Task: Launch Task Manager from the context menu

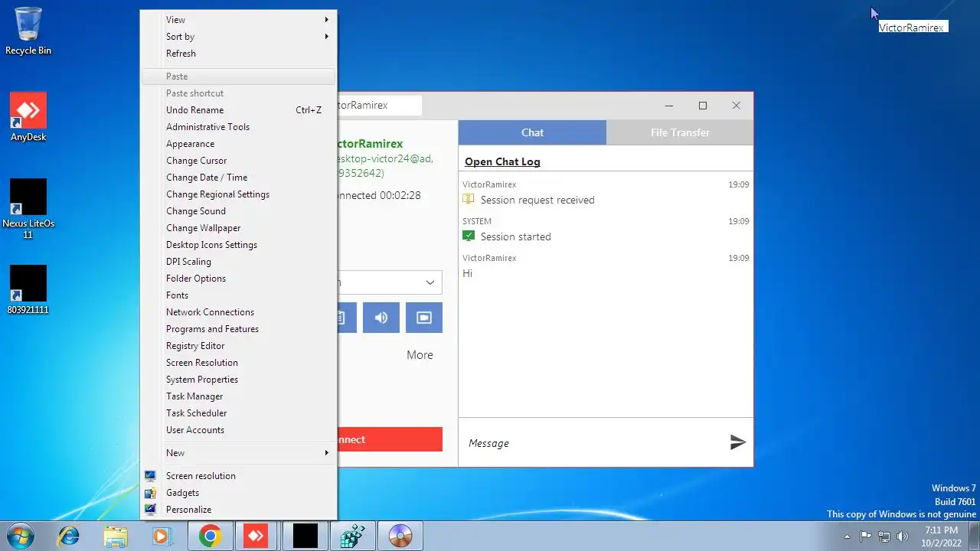Action: [x=239, y=396]
